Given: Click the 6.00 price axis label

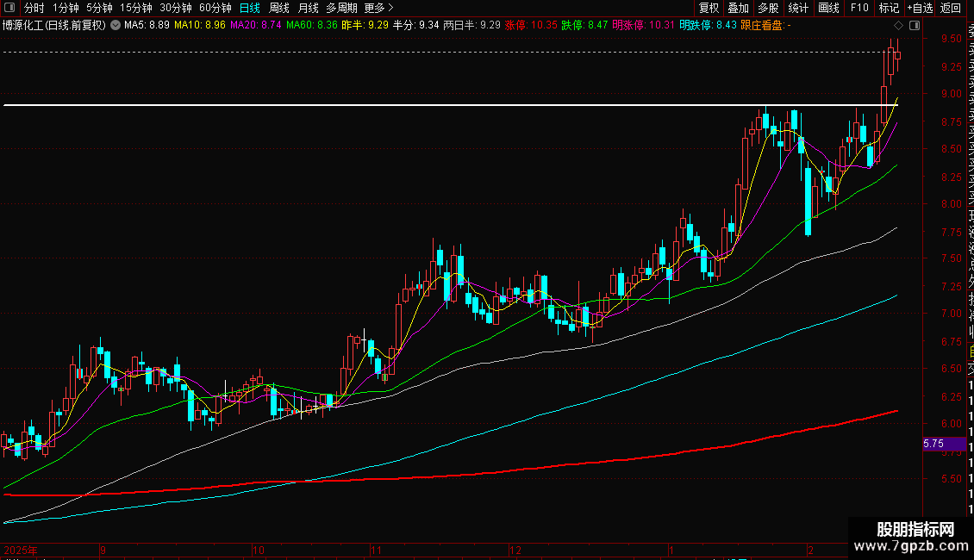Looking at the screenshot, I should [951, 423].
